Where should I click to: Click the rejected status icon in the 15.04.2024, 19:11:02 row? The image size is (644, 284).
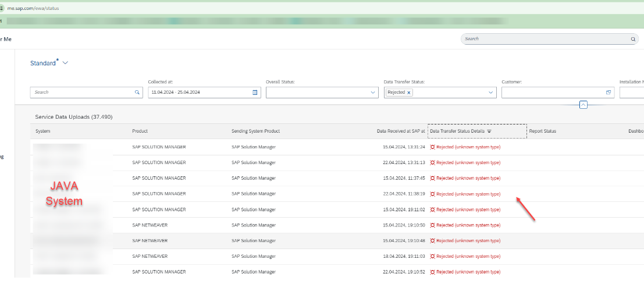tap(432, 210)
